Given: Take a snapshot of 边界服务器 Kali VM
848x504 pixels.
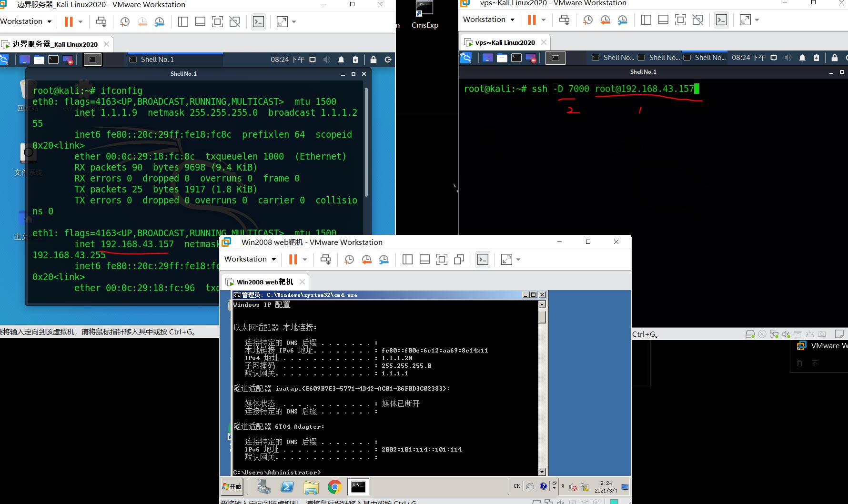Looking at the screenshot, I should (x=125, y=21).
